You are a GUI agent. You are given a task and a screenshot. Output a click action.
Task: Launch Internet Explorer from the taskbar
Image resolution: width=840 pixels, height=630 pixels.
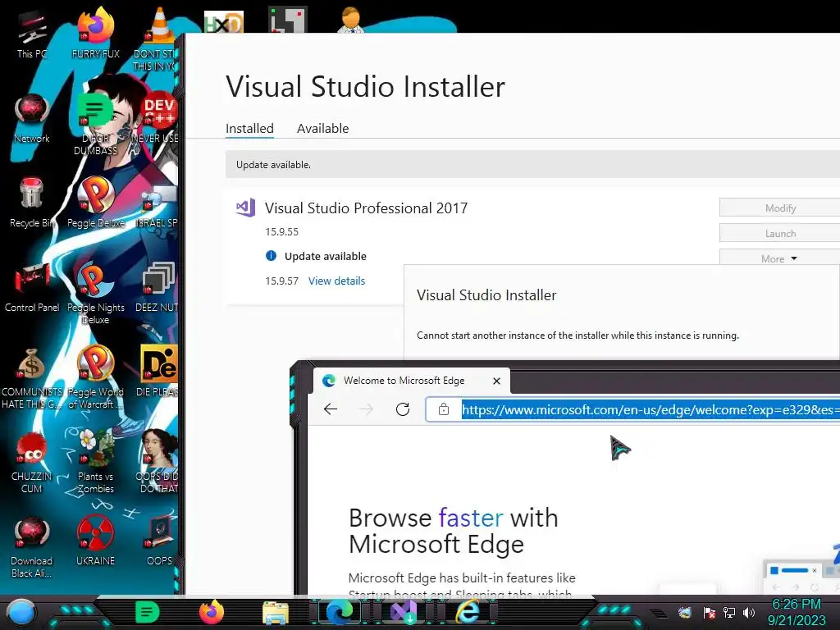tap(467, 612)
